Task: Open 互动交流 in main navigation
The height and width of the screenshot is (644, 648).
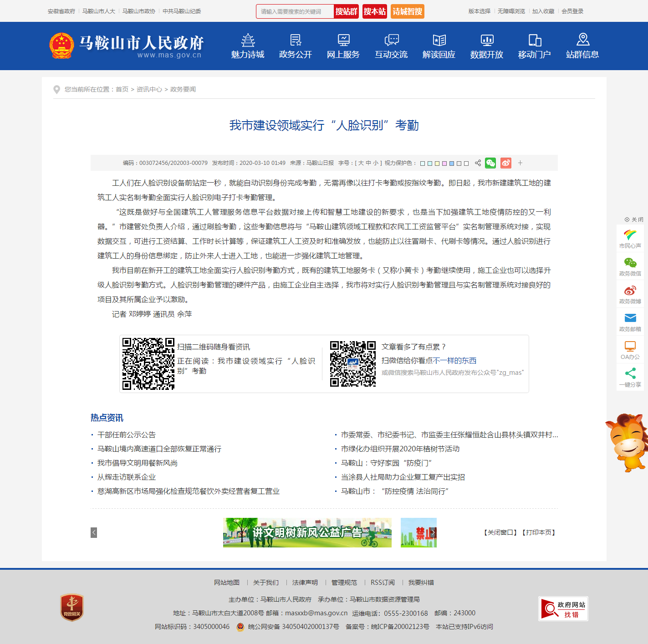Action: point(391,46)
